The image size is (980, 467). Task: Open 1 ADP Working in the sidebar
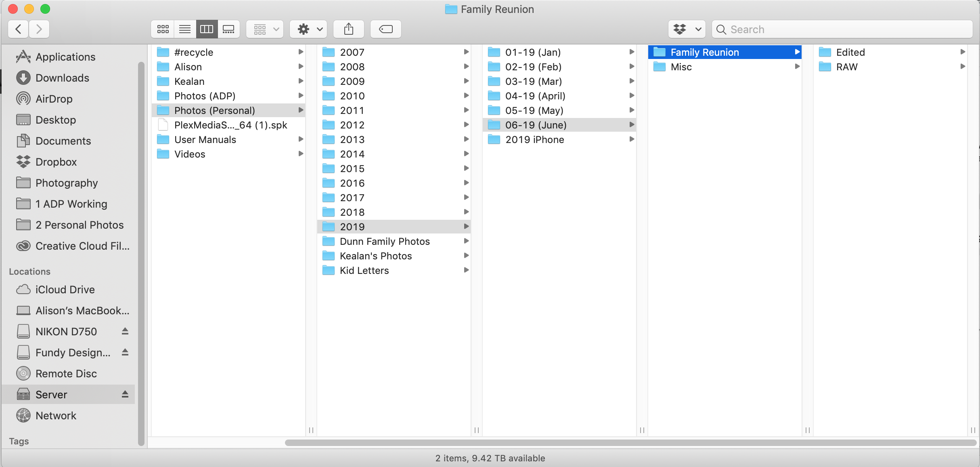click(69, 204)
